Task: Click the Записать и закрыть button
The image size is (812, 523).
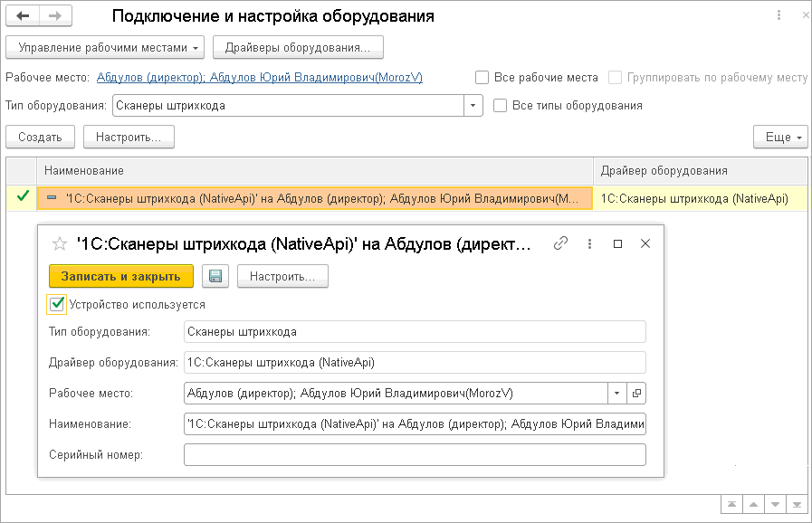Action: coord(120,276)
